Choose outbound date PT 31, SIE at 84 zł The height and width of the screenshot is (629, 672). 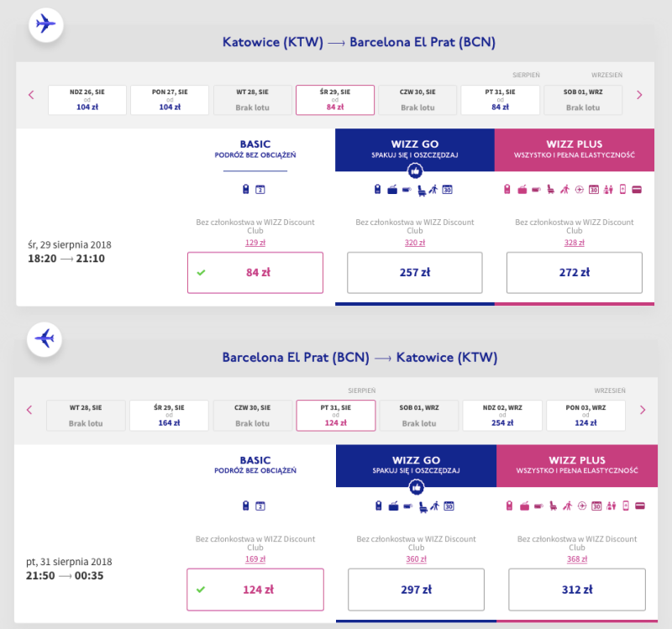(500, 100)
